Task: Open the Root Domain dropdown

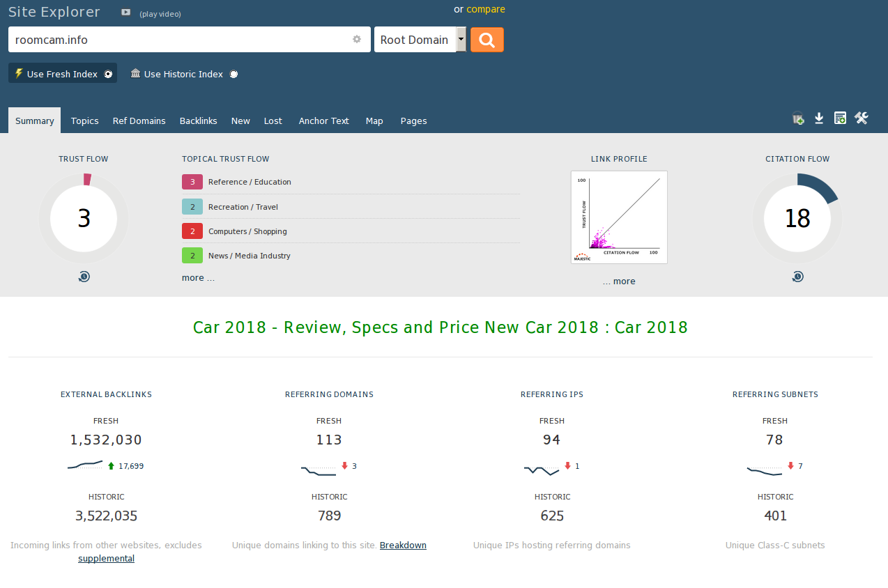Action: pyautogui.click(x=461, y=40)
